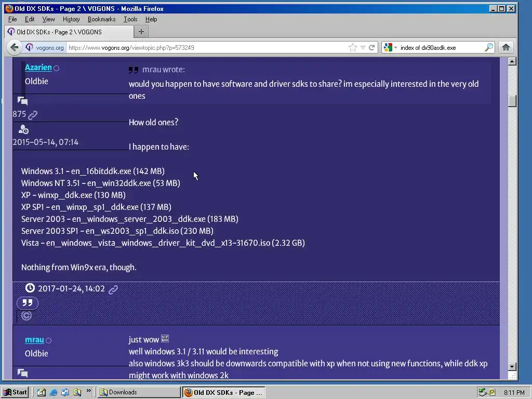Open the Help menu
The width and height of the screenshot is (532, 399).
tap(151, 19)
